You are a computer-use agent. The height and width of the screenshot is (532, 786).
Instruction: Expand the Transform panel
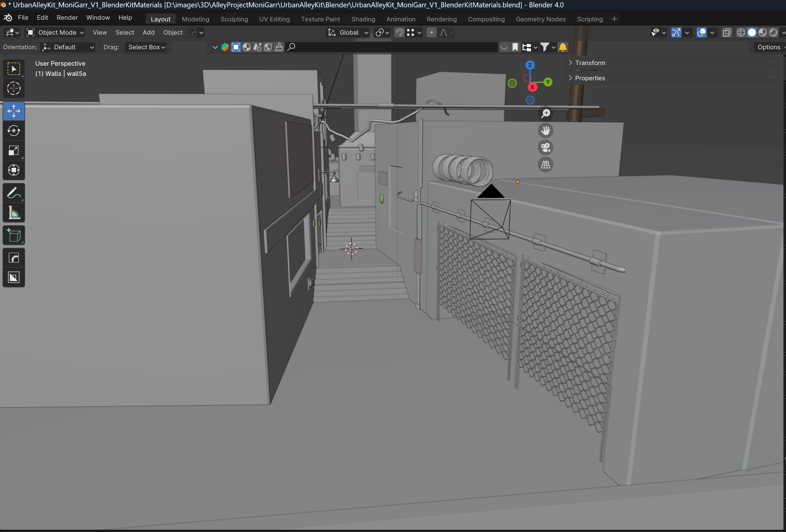590,63
